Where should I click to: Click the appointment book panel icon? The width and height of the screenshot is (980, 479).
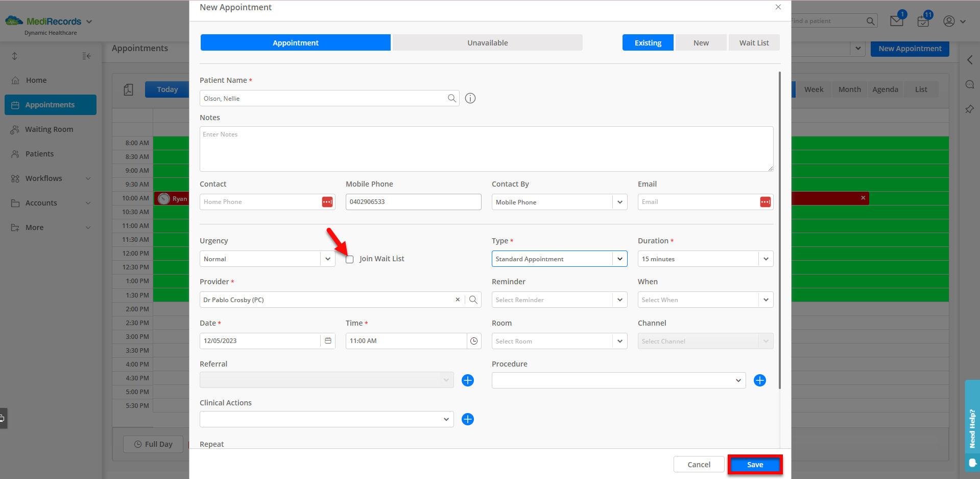(x=129, y=89)
